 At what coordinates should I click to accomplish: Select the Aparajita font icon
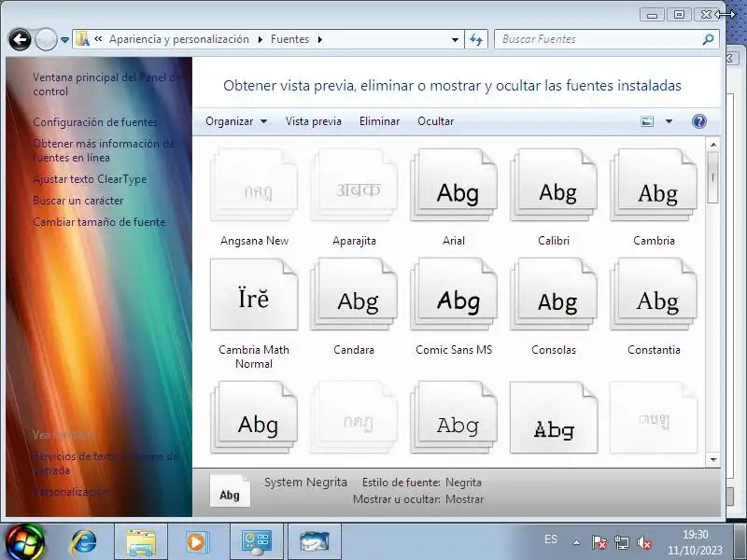pos(354,186)
